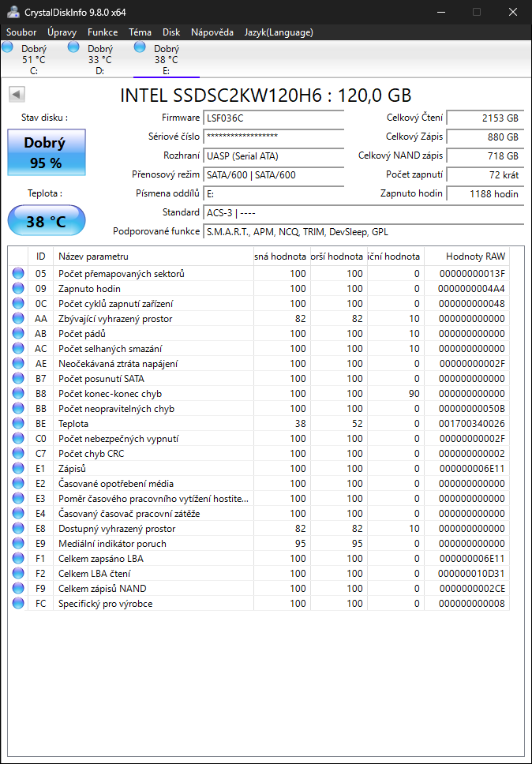The width and height of the screenshot is (532, 764).
Task: Click status orb of ID B7 row
Action: [18, 379]
